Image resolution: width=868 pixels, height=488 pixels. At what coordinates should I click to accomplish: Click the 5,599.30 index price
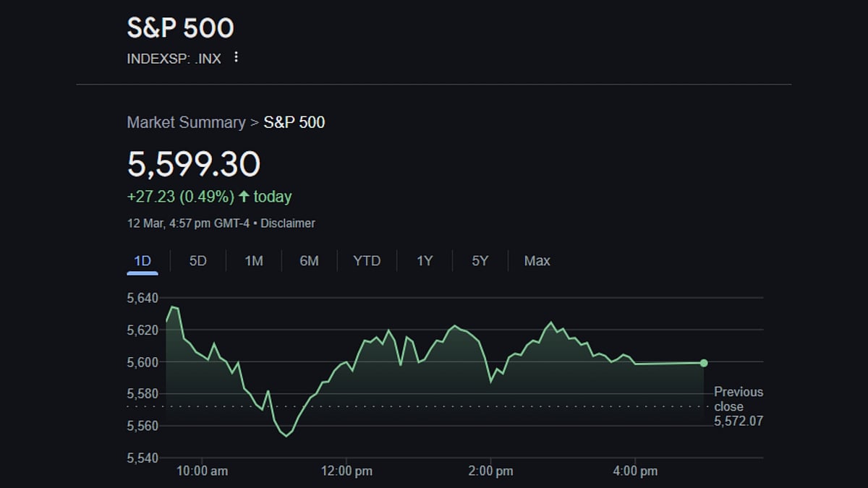[193, 164]
